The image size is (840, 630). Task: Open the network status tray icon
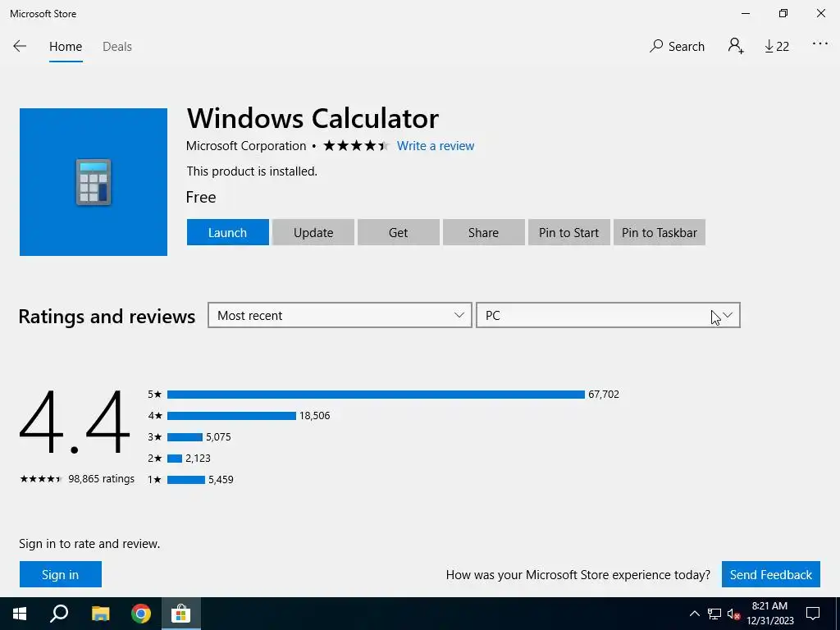coord(714,614)
